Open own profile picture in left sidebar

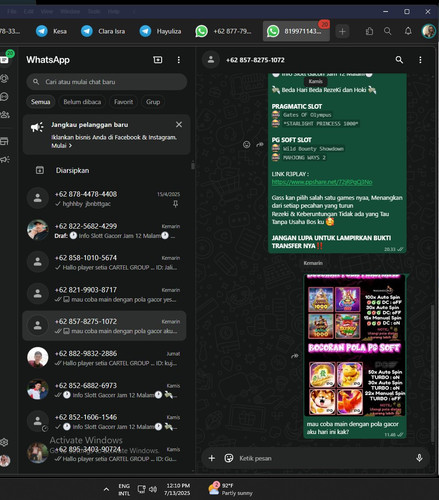click(4, 461)
